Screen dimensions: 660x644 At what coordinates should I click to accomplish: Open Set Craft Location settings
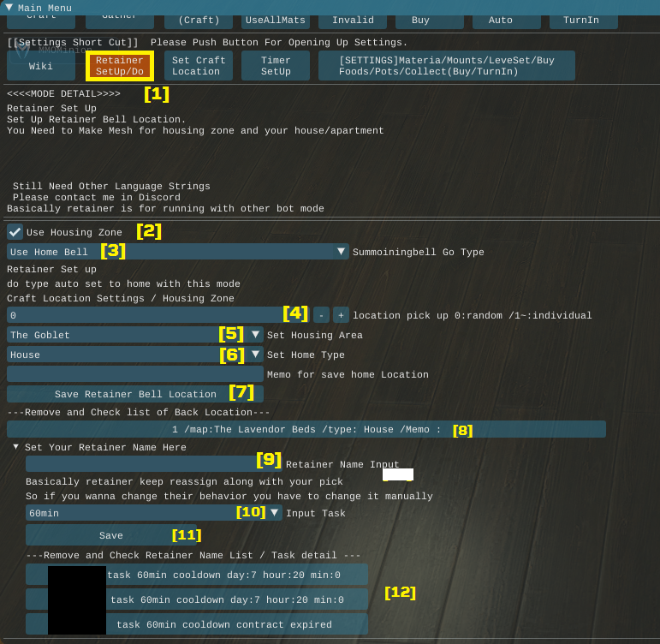[199, 66]
